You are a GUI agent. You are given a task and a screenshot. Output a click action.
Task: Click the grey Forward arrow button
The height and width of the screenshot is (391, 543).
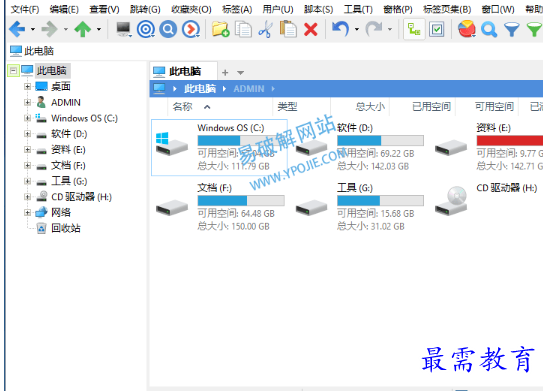(x=50, y=29)
